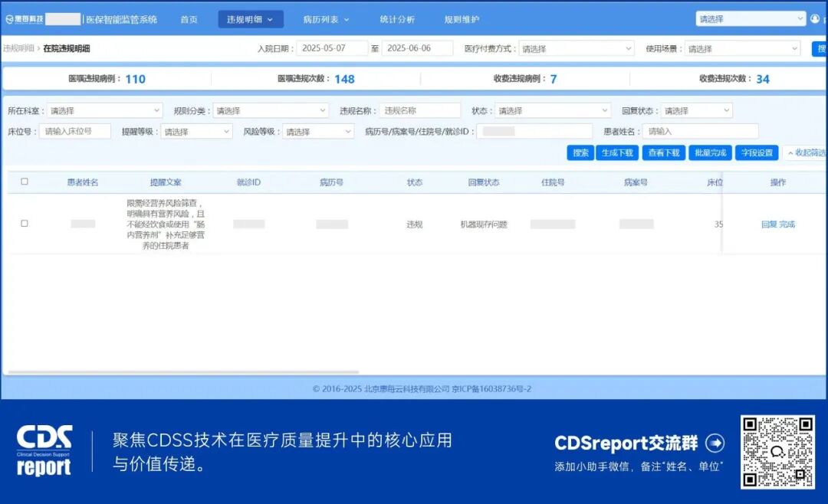Open the 病历列表 medical records menu
Image resolution: width=828 pixels, height=504 pixels.
point(321,18)
